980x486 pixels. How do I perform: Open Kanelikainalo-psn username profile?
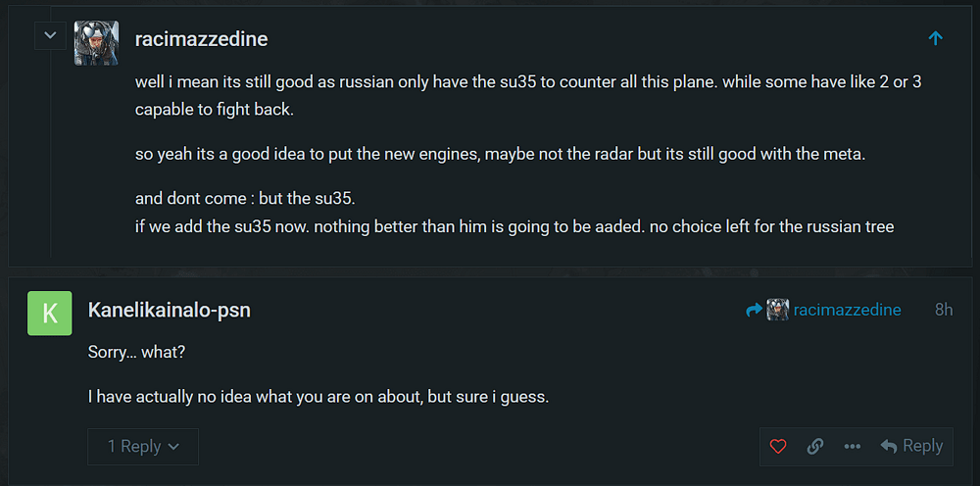[x=170, y=310]
